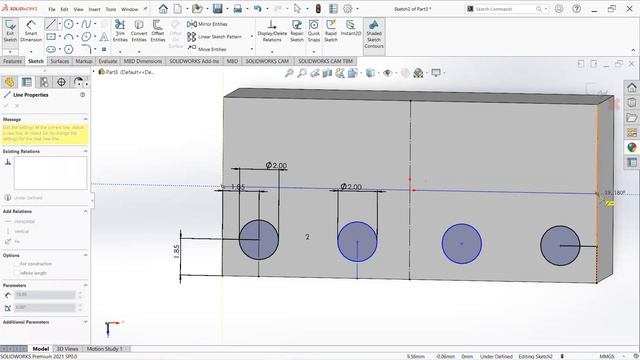
Task: Open the Insert menu
Action: click(x=94, y=9)
